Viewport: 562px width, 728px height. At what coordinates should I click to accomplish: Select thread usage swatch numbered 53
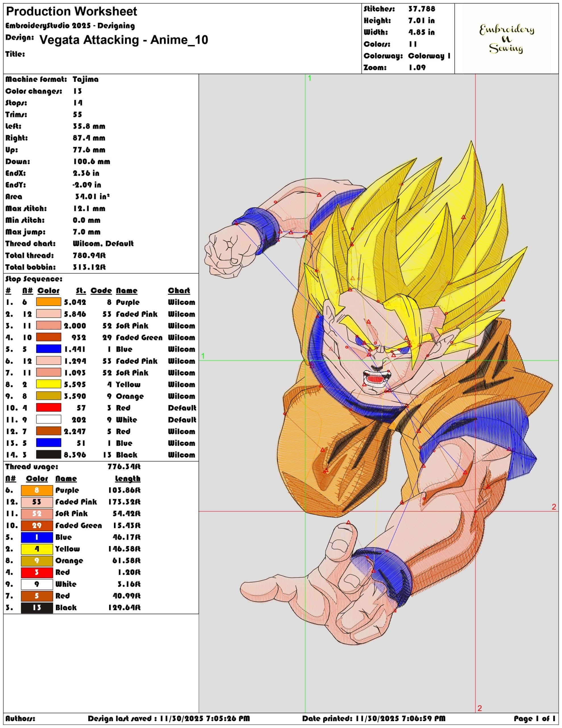(37, 502)
